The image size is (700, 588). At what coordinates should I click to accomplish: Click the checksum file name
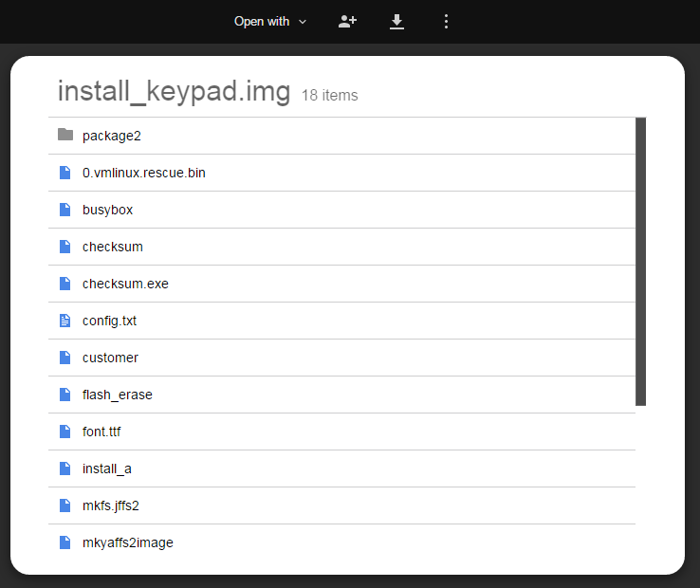113,247
